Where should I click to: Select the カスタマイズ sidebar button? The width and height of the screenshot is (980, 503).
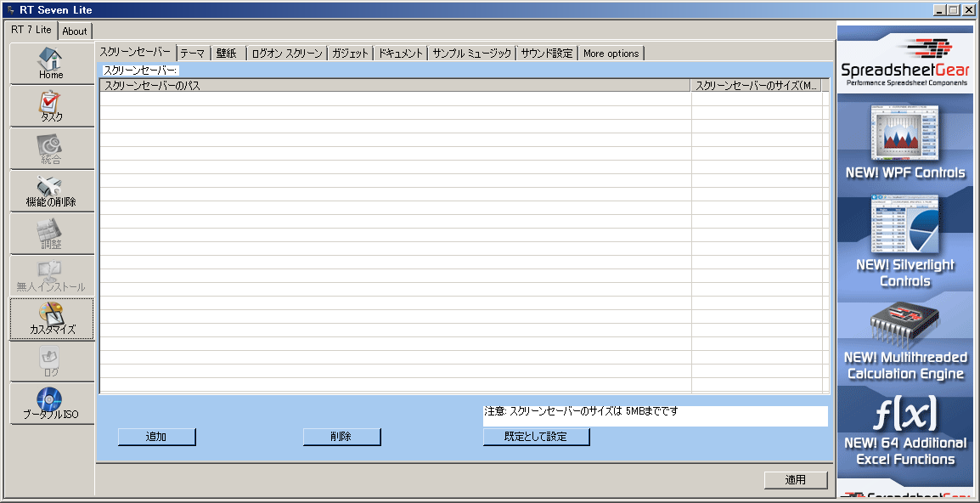(x=51, y=319)
